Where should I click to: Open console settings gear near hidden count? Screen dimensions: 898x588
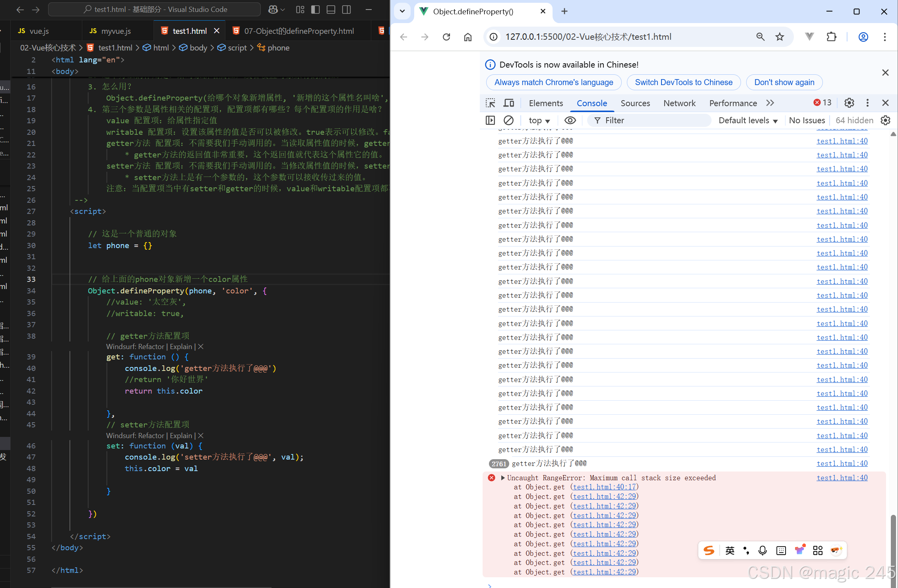pyautogui.click(x=885, y=120)
